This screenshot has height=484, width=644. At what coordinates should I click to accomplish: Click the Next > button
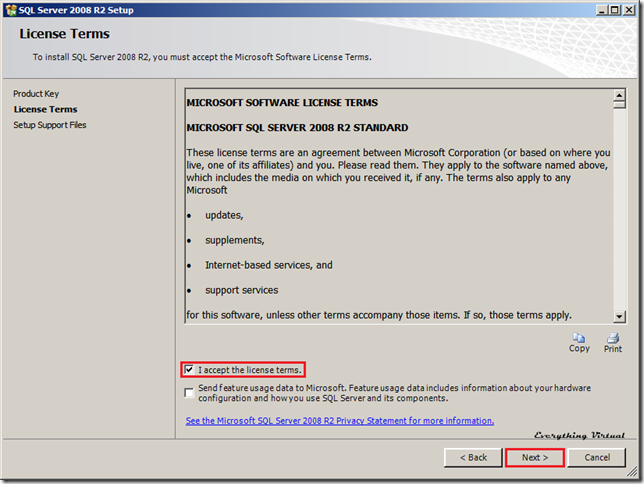535,457
